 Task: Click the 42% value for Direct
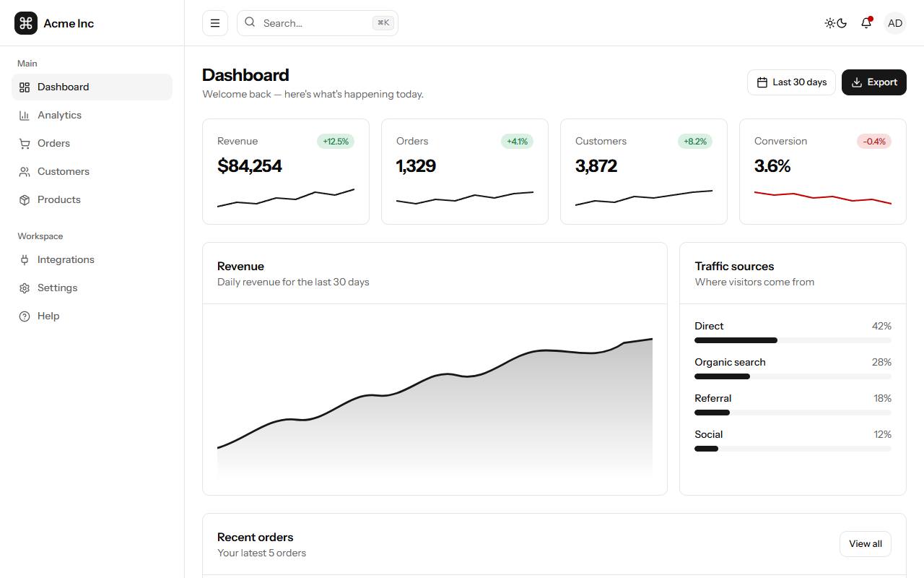881,326
